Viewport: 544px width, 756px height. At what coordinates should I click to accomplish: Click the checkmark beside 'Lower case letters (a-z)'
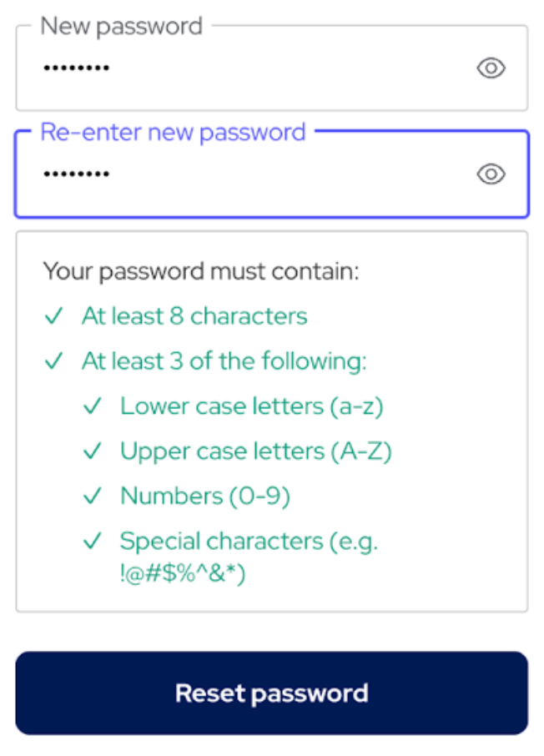(93, 406)
